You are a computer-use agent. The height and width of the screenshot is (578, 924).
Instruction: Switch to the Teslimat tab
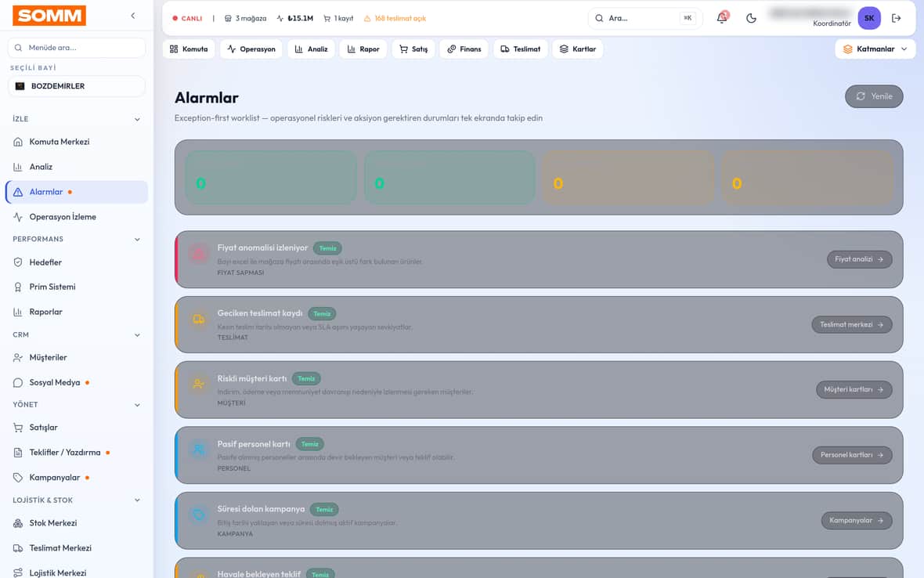tap(521, 49)
